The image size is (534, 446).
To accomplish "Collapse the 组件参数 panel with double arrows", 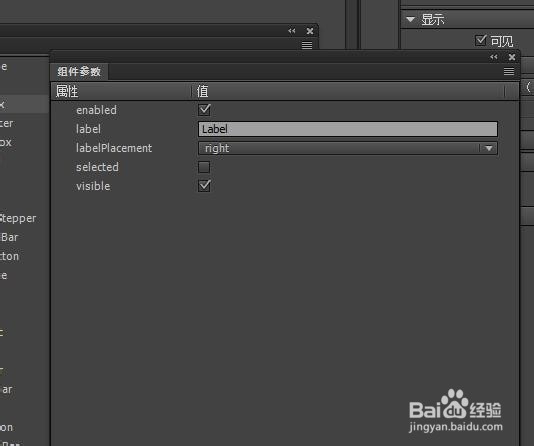I will 493,57.
